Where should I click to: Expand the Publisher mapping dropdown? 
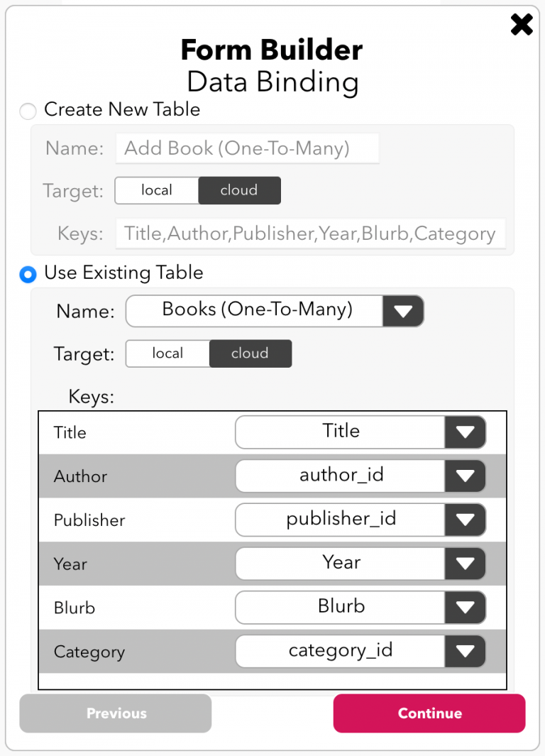(465, 520)
